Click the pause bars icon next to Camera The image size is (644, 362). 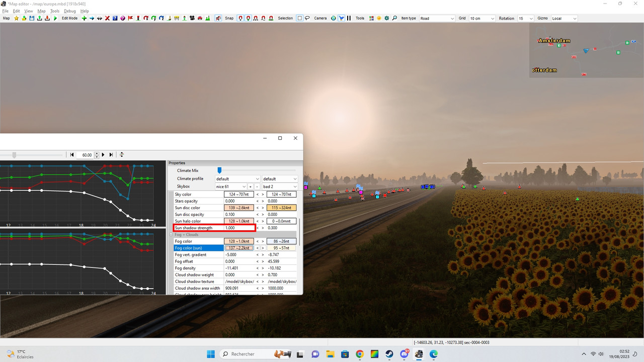(349, 18)
